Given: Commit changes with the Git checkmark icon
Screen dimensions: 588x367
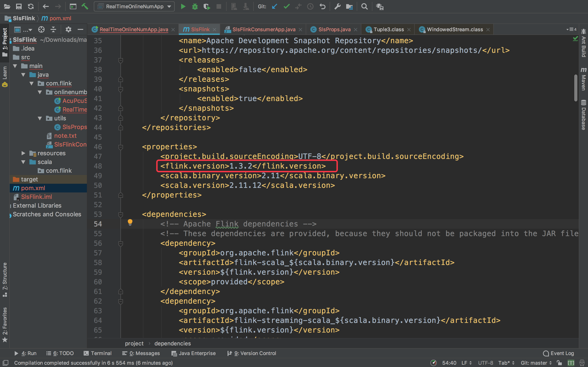Looking at the screenshot, I should pos(287,7).
